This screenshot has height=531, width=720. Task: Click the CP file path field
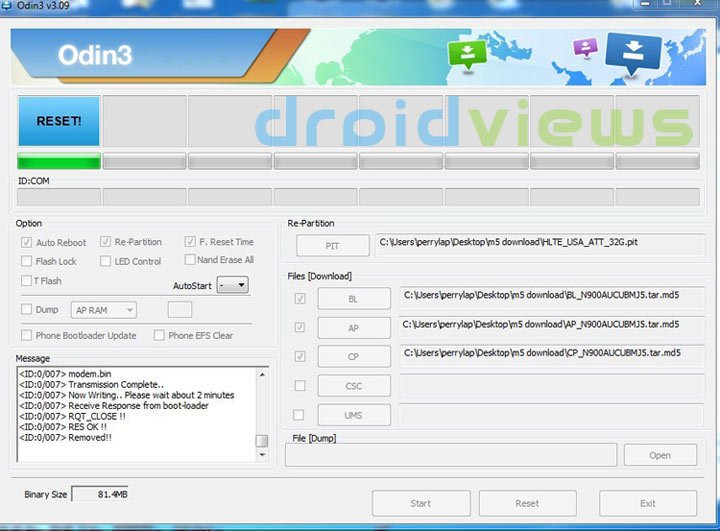(552, 356)
